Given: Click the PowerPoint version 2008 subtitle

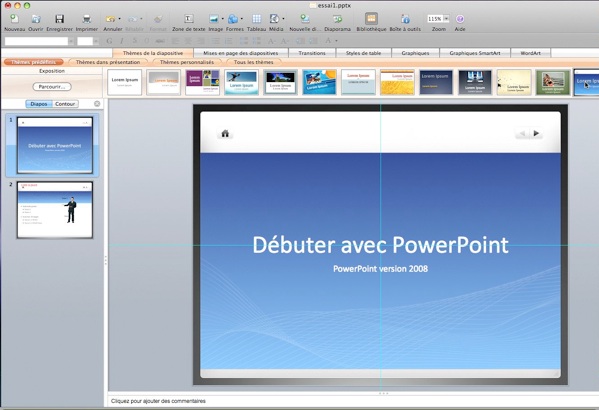Looking at the screenshot, I should 380,269.
